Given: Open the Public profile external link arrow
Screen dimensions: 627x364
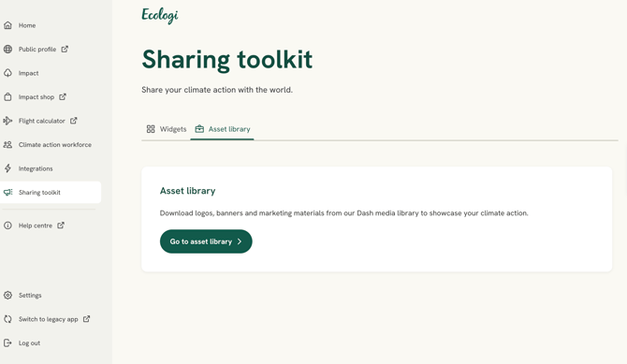Looking at the screenshot, I should 65,50.
